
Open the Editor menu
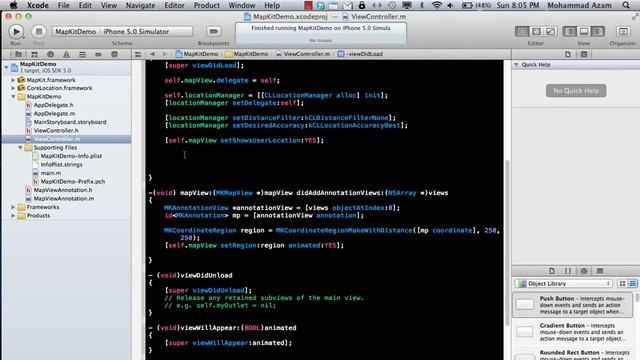174,5
